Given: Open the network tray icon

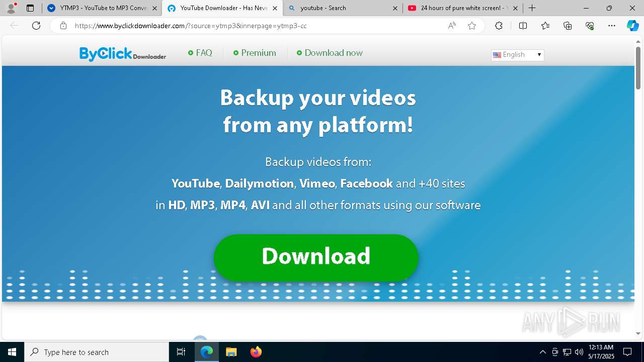Looking at the screenshot, I should pyautogui.click(x=567, y=352).
